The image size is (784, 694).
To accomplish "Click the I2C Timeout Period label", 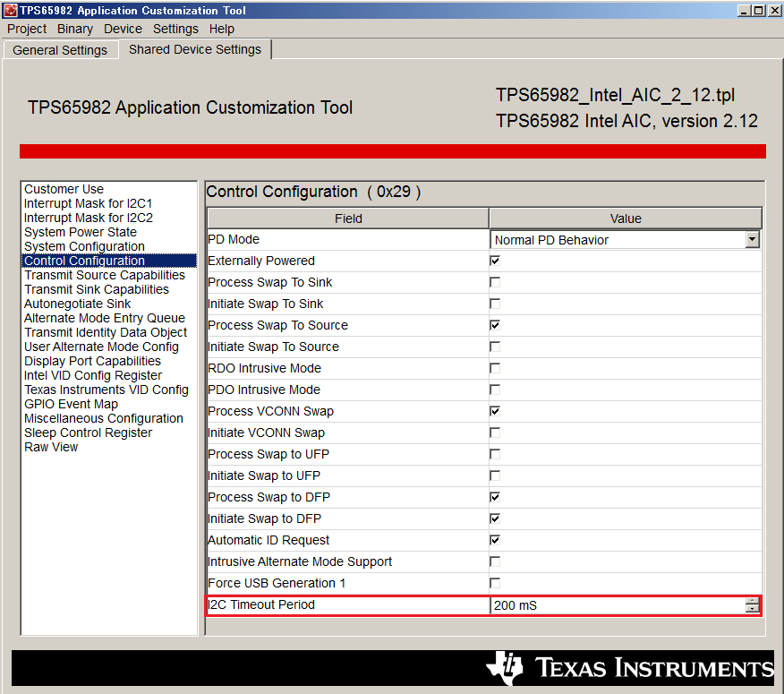I will (261, 605).
